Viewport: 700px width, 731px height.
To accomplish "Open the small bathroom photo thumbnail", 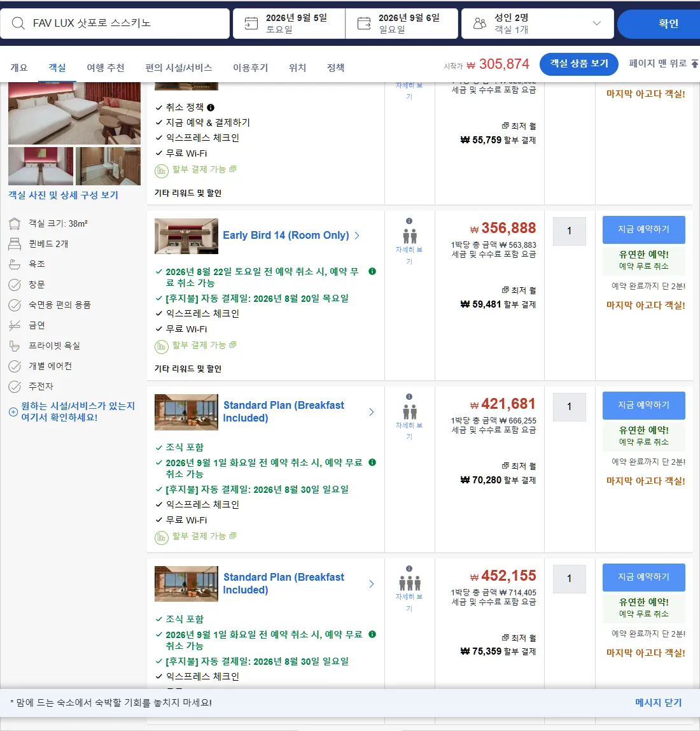I will [108, 166].
